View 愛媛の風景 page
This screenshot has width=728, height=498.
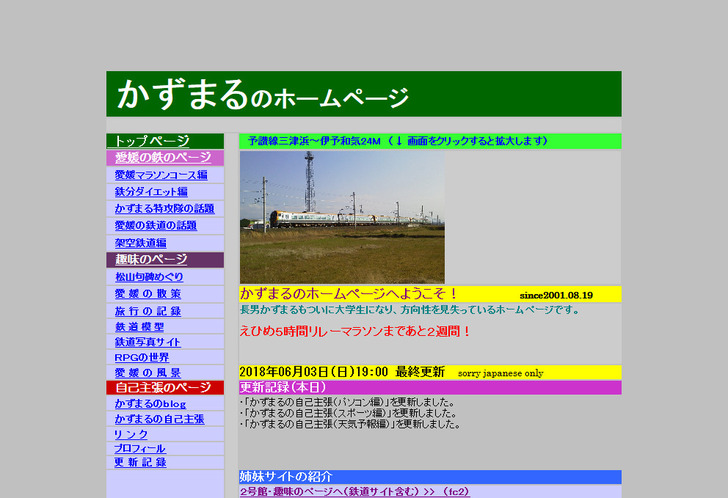147,373
